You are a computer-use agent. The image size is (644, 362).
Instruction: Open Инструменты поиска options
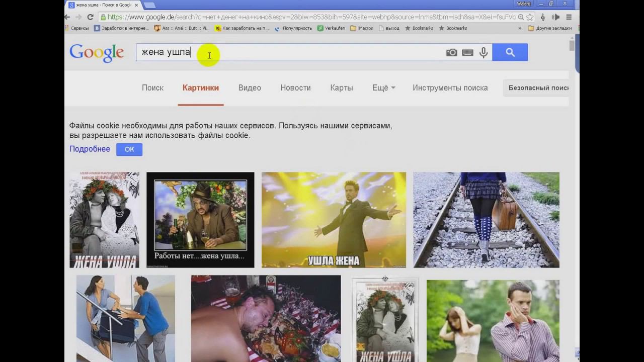[x=450, y=87]
